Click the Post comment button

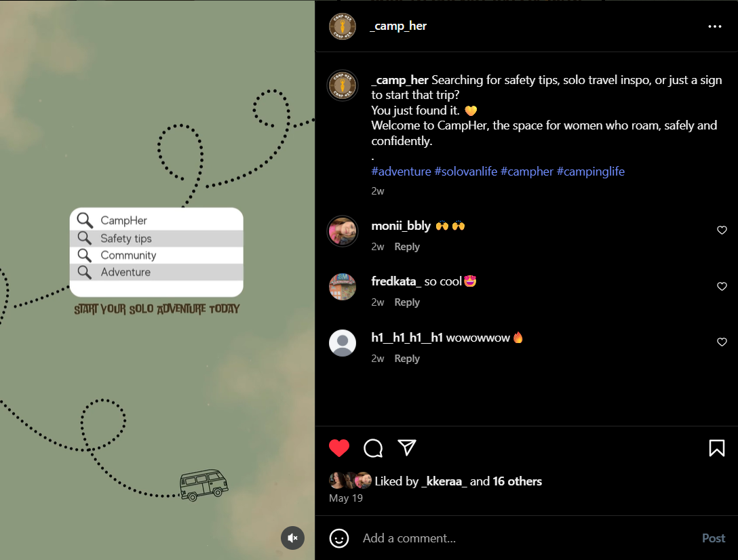pyautogui.click(x=714, y=538)
